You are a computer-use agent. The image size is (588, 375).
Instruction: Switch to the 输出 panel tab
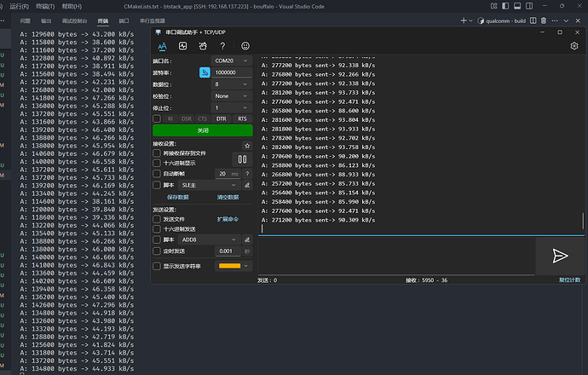(x=46, y=21)
